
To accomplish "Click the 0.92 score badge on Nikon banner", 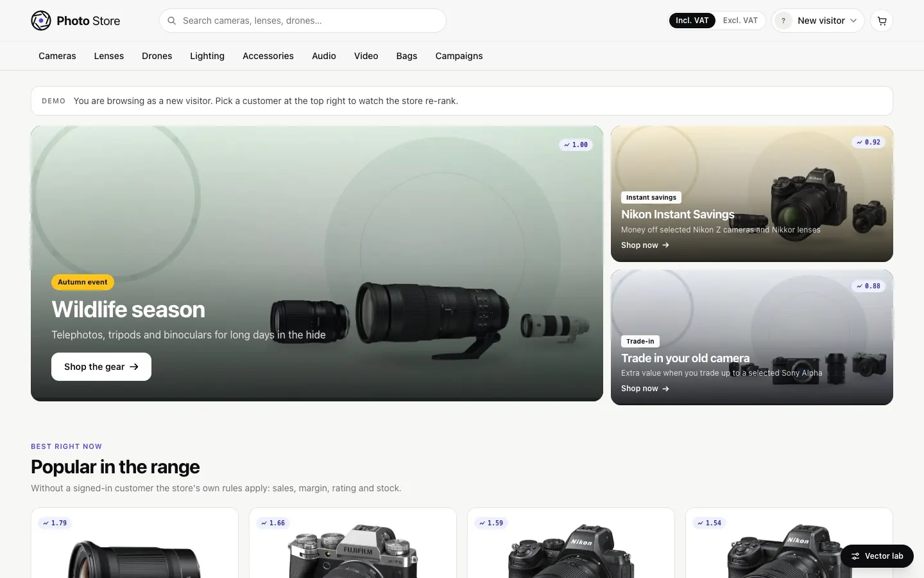I will (868, 143).
